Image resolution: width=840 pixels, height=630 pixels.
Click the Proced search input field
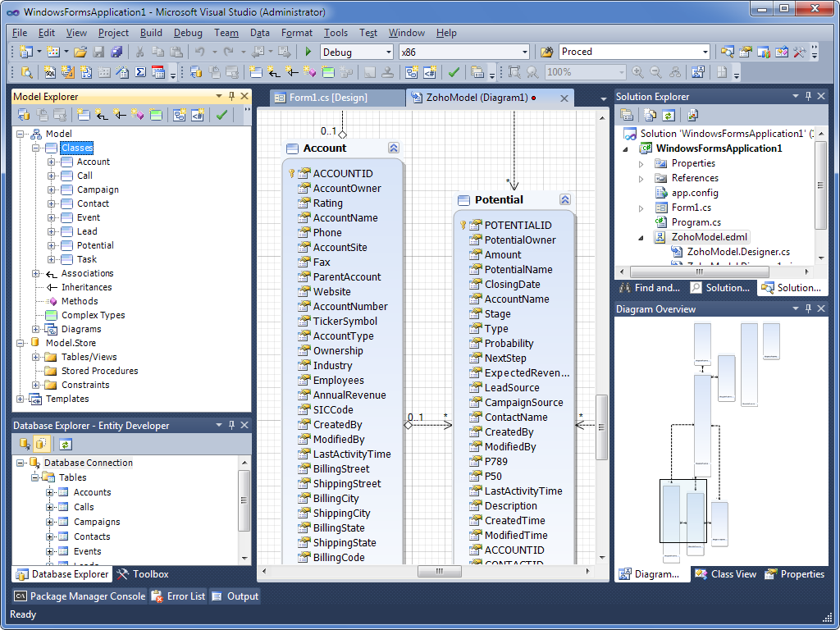[x=619, y=51]
